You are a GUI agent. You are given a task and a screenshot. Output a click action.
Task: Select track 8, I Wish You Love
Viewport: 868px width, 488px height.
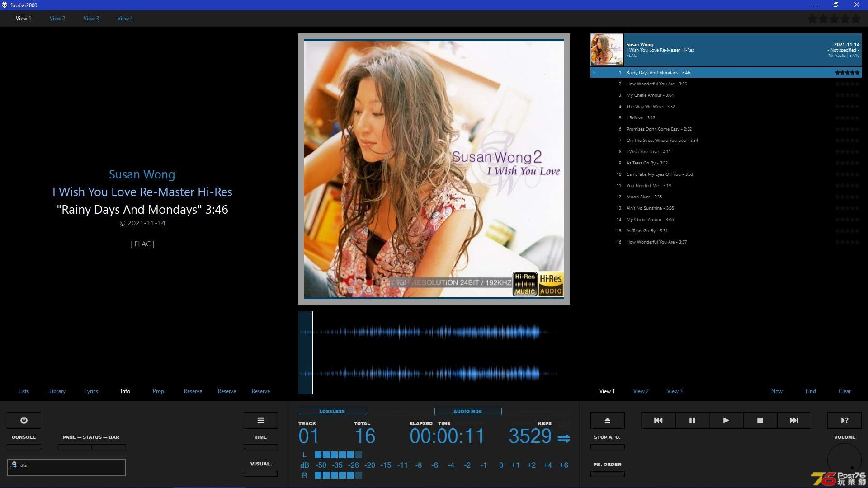point(726,152)
